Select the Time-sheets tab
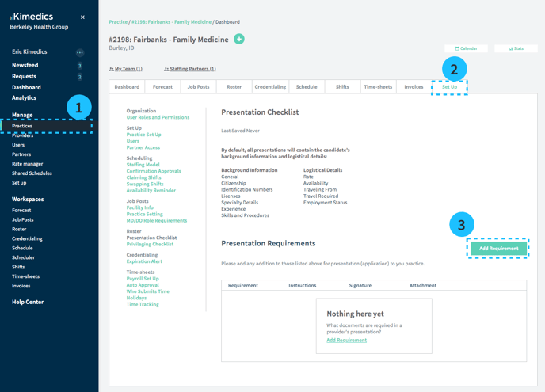Viewport: 545px width, 392px height. (377, 87)
